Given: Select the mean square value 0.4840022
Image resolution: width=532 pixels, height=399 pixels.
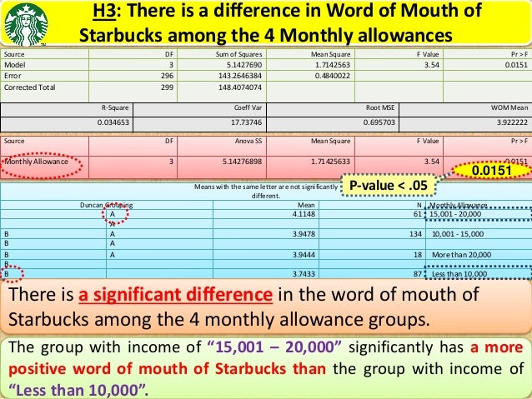Looking at the screenshot, I should (333, 76).
